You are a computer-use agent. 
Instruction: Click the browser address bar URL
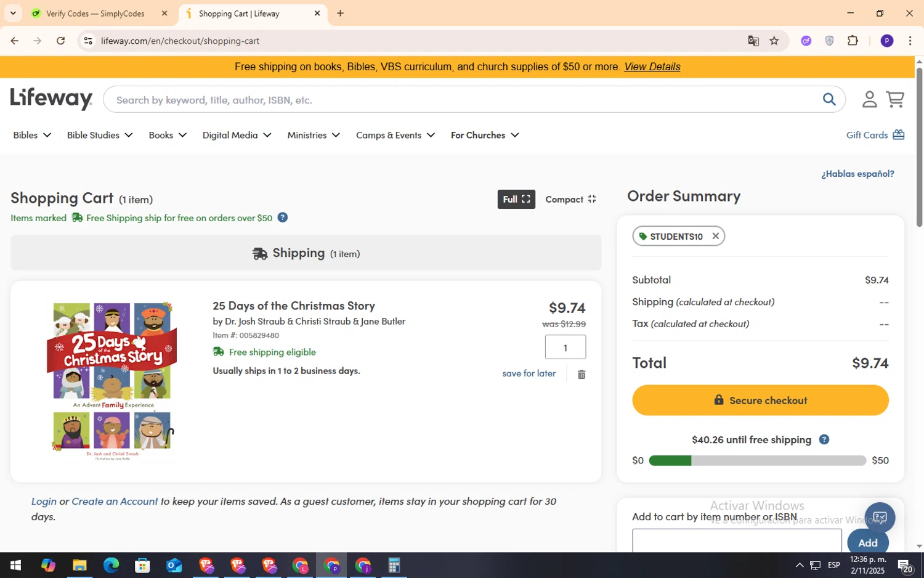pyautogui.click(x=180, y=41)
